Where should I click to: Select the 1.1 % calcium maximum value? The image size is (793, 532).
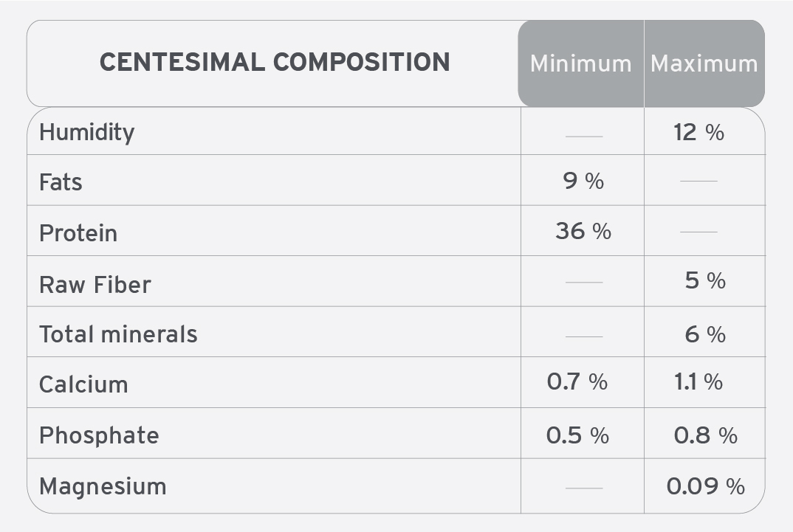(698, 381)
